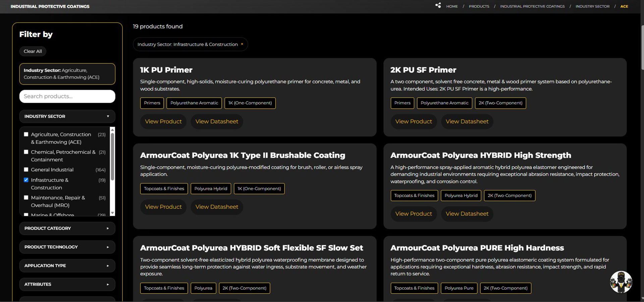The height and width of the screenshot is (302, 644).
Task: View Datasheet for ArmourCoat 1K Type II Brushable
Action: tap(217, 207)
